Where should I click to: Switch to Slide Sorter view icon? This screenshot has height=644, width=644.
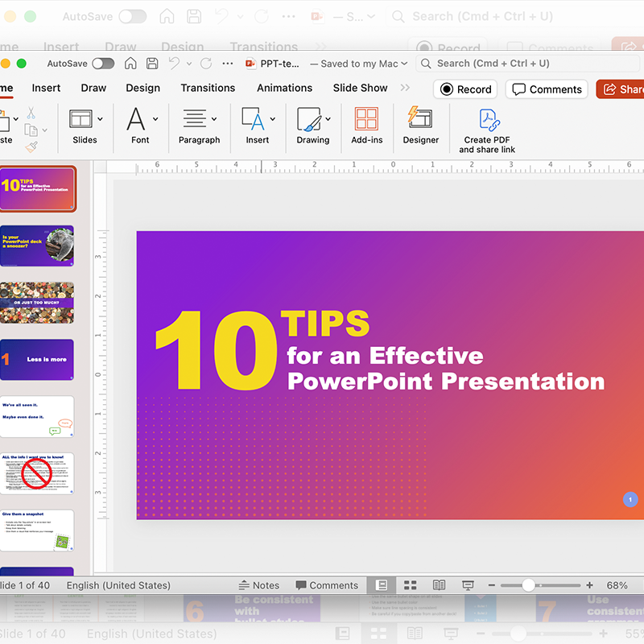(410, 585)
